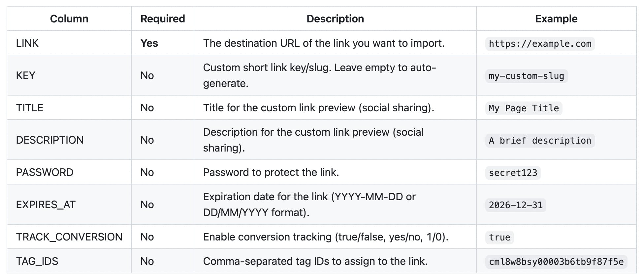
Task: Select the LINK column name cell
Action: [x=27, y=43]
